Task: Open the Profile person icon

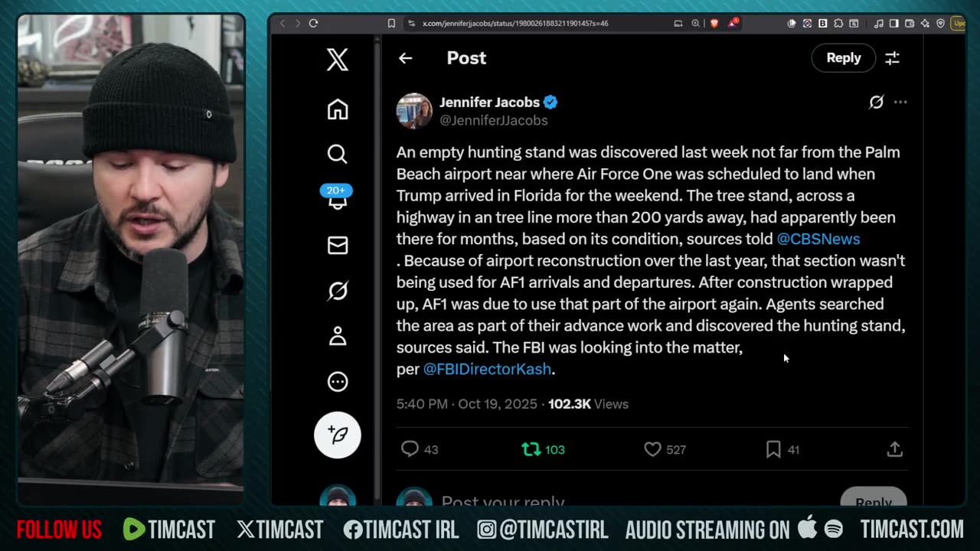Action: pos(338,336)
